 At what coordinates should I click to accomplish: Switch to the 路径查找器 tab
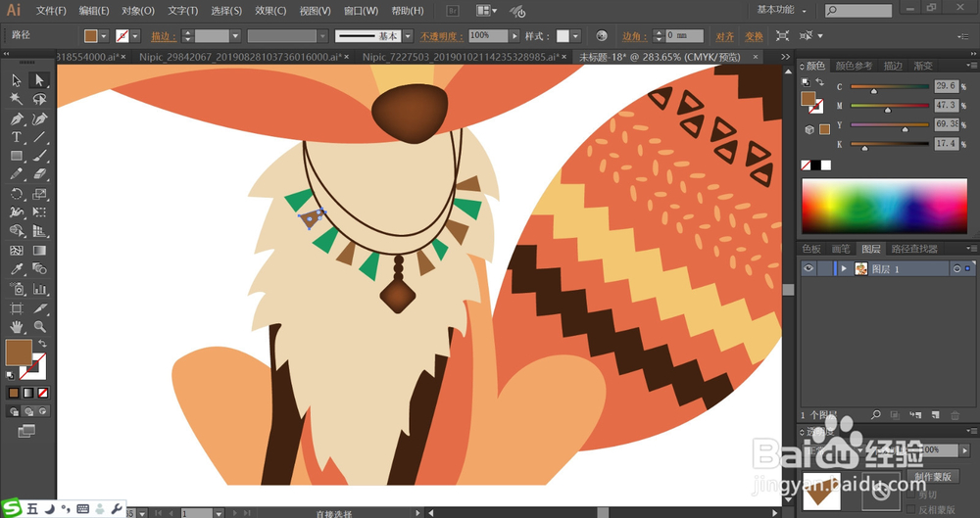(914, 249)
